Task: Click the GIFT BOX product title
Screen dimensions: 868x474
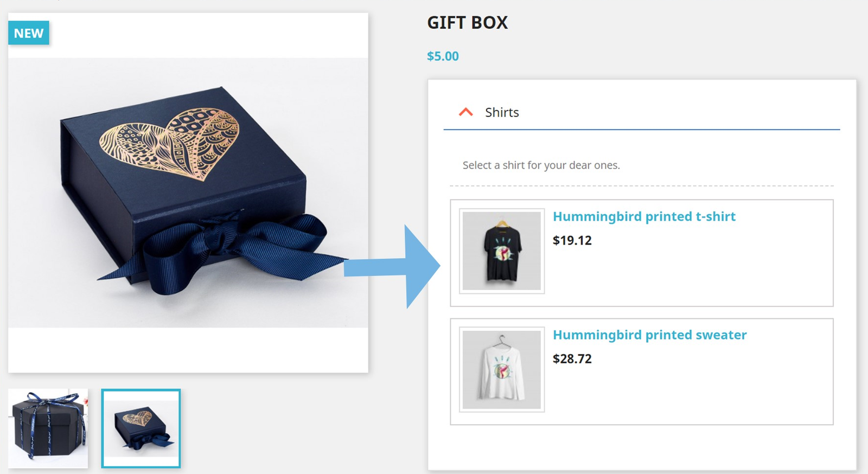Action: tap(467, 23)
